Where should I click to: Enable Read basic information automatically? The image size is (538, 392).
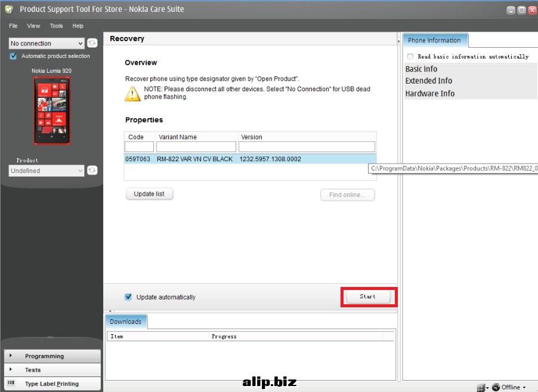click(410, 56)
